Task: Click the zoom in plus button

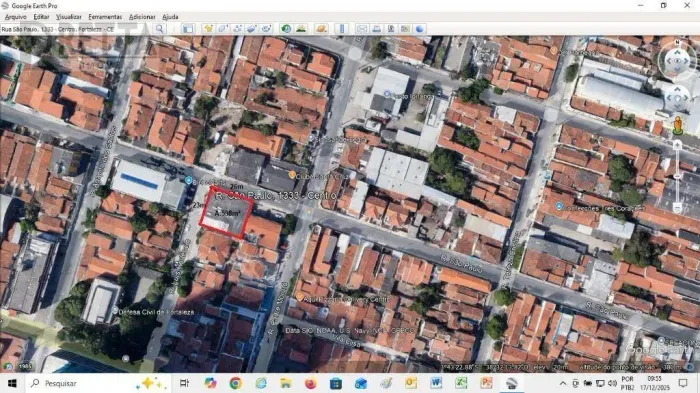Action: [x=677, y=145]
